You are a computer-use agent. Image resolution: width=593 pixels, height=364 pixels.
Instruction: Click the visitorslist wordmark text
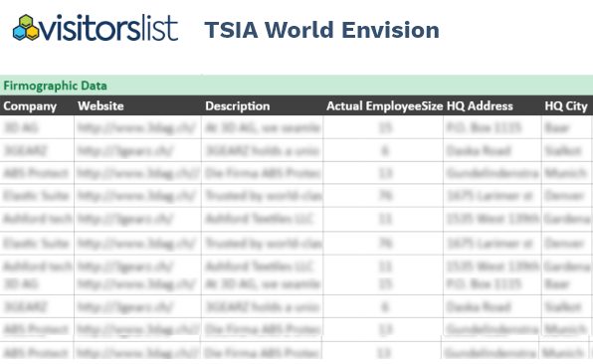point(108,28)
